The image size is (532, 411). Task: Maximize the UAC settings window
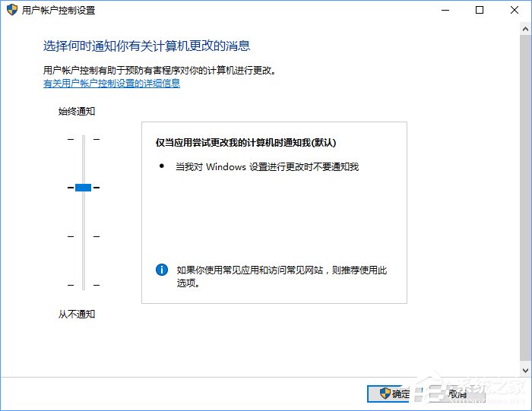pyautogui.click(x=480, y=10)
